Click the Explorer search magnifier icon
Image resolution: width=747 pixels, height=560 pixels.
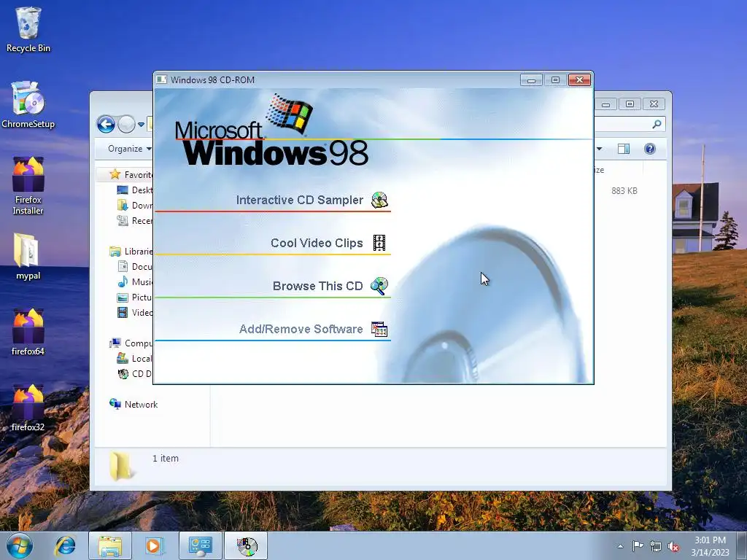click(x=657, y=124)
